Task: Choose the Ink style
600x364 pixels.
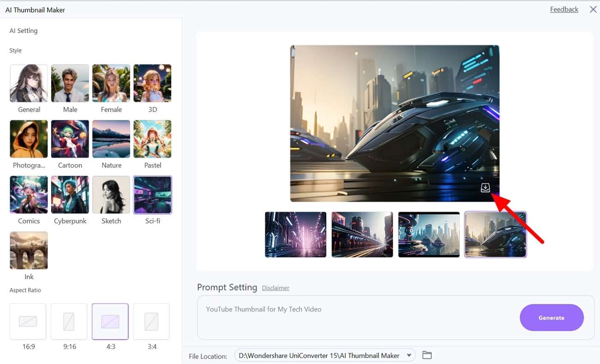Action: pos(29,251)
